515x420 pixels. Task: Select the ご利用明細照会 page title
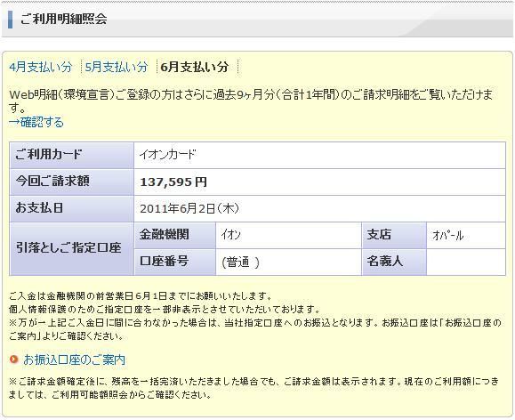64,19
